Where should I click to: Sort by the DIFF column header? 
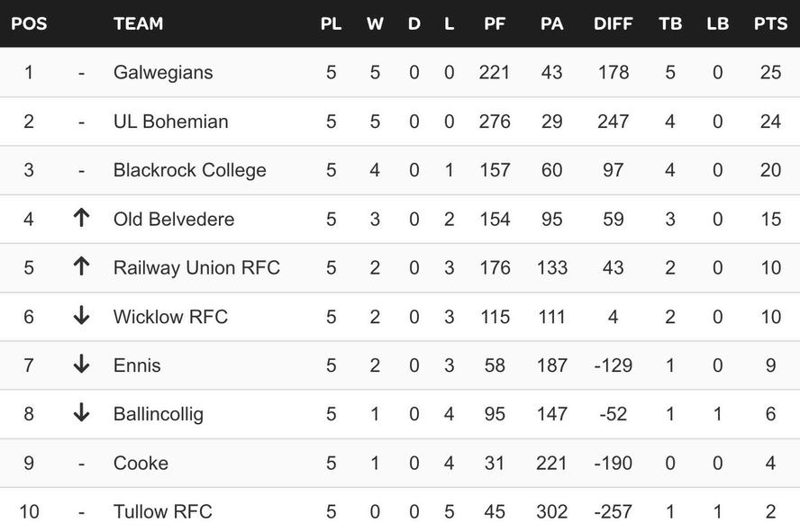(x=613, y=23)
